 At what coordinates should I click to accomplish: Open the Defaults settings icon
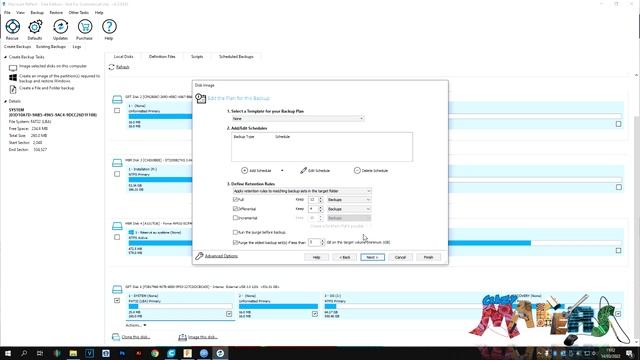[35, 27]
